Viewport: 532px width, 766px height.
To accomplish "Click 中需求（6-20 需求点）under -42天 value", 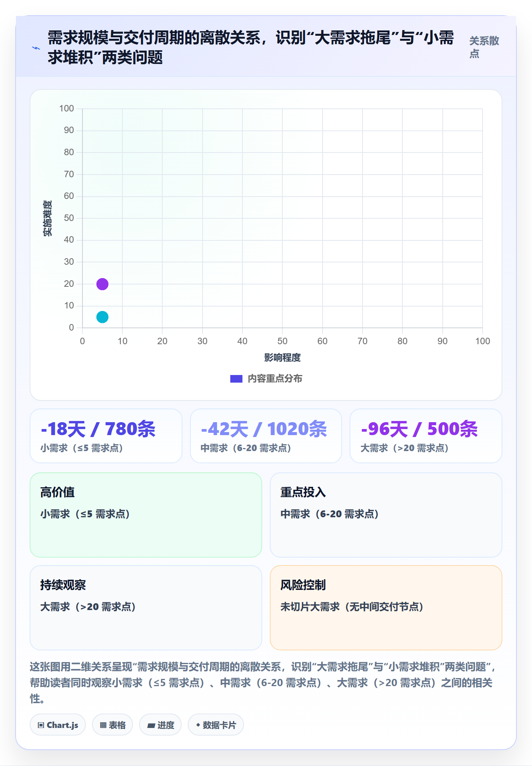I will coord(246,448).
